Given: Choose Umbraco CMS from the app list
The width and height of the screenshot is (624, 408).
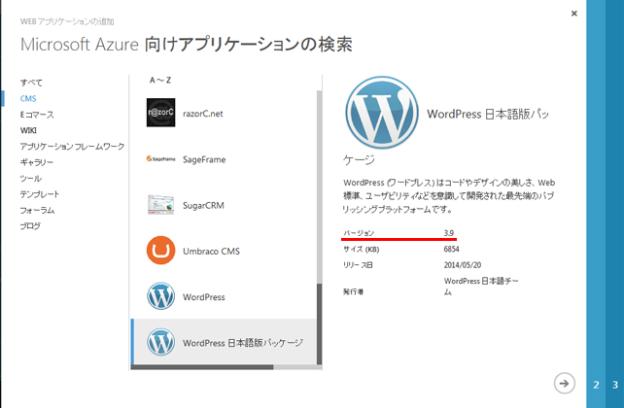Looking at the screenshot, I should point(224,251).
